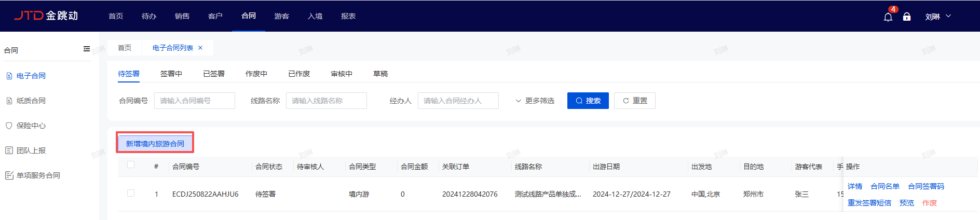Open 团队上报 in the sidebar
Screen dimensions: 980x220
tap(31, 150)
